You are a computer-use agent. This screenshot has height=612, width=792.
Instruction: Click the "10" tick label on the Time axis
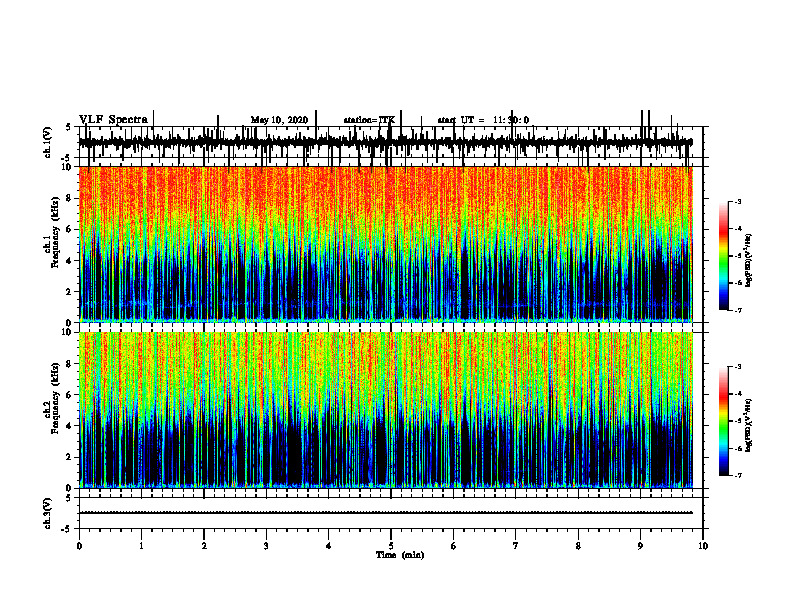click(x=703, y=546)
